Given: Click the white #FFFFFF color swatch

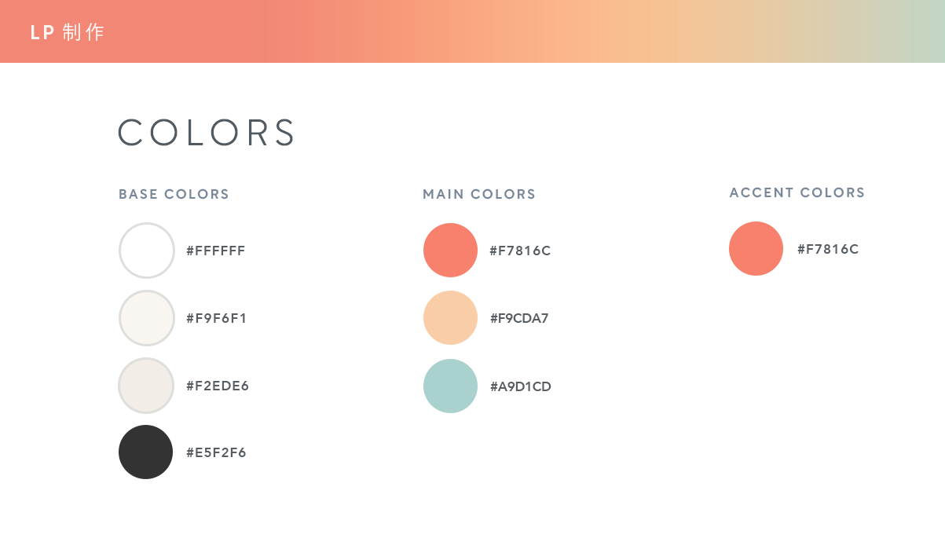Looking at the screenshot, I should [146, 251].
